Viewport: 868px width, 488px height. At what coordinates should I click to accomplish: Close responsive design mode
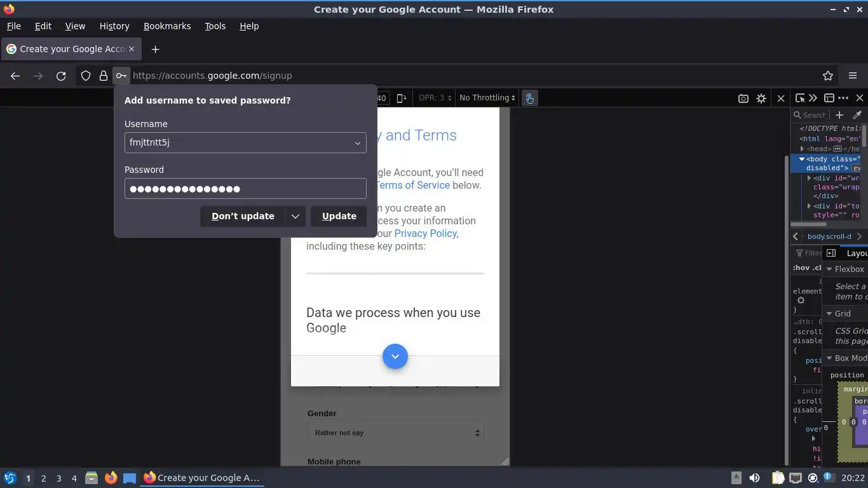click(x=781, y=98)
